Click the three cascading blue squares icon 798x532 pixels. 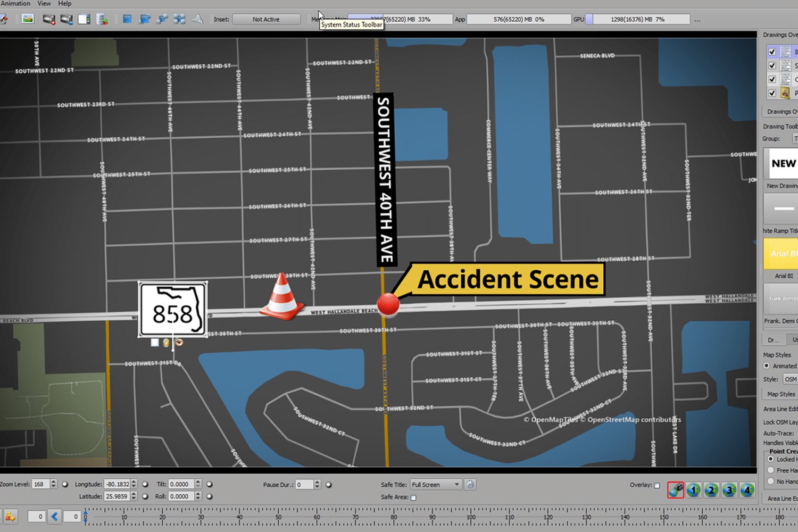[162, 19]
